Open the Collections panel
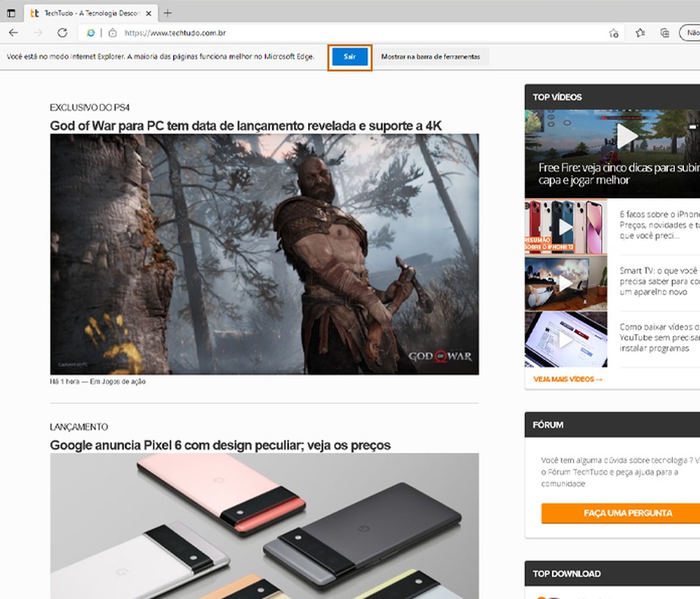Screen dimensions: 700x599 tap(664, 32)
